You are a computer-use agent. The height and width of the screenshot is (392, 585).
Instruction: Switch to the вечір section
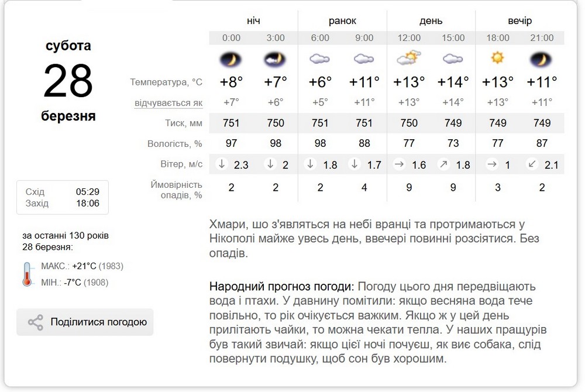pos(520,20)
